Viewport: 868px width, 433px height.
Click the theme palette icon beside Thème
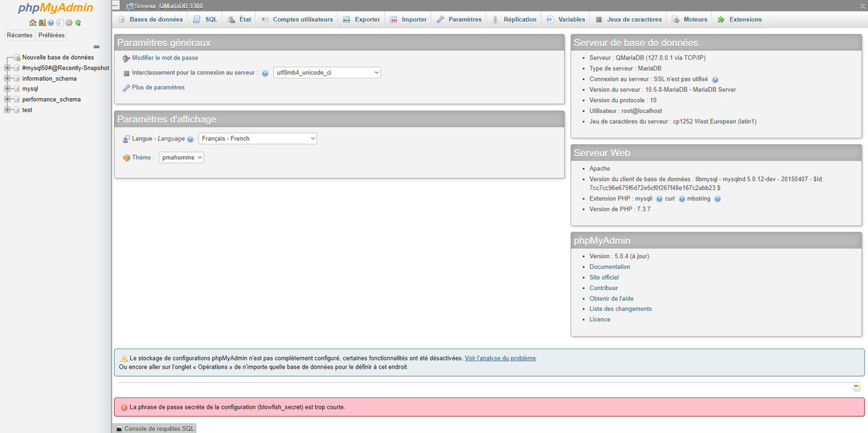pyautogui.click(x=126, y=158)
